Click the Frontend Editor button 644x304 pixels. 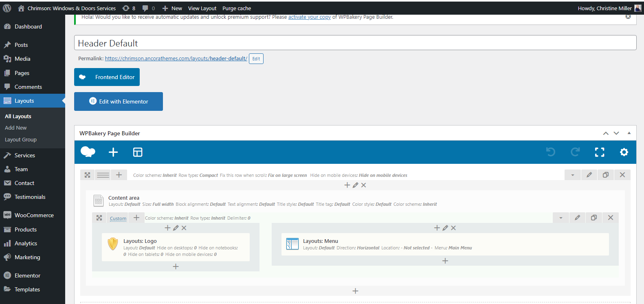pyautogui.click(x=107, y=77)
